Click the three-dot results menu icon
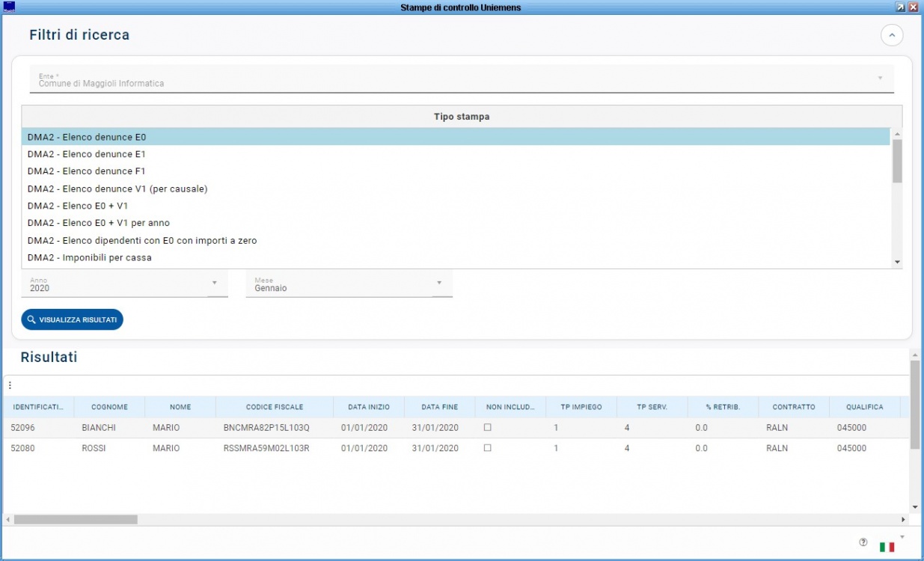Viewport: 924px width, 561px height. tap(10, 386)
